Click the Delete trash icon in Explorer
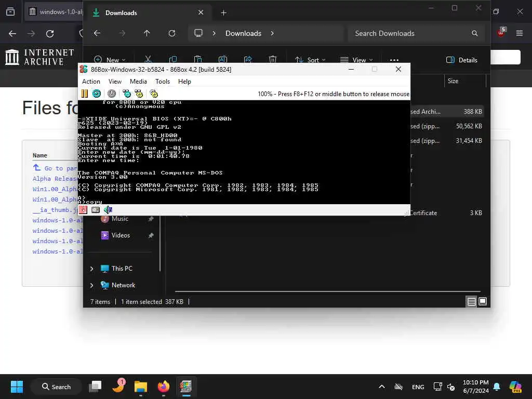532x399 pixels. pyautogui.click(x=272, y=59)
